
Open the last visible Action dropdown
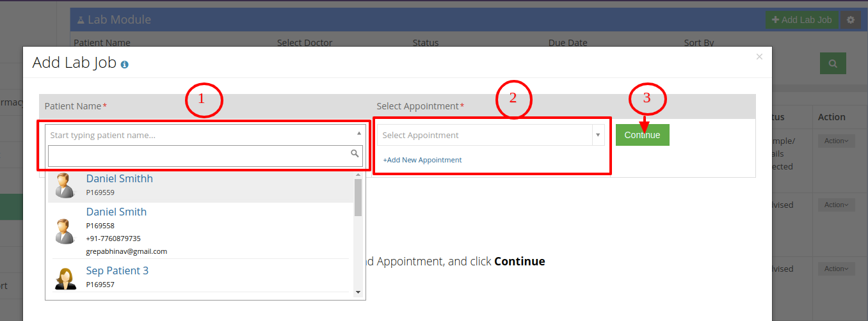click(x=837, y=269)
